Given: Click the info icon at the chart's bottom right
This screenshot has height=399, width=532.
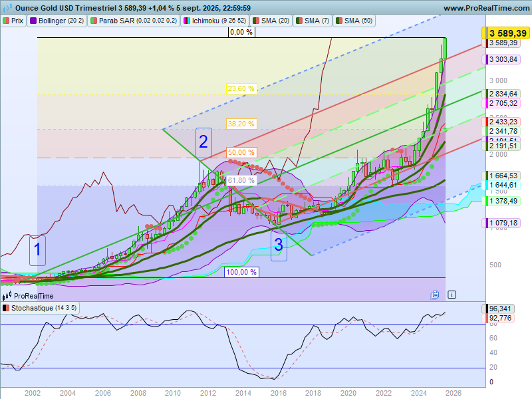Looking at the screenshot, I should [x=452, y=295].
